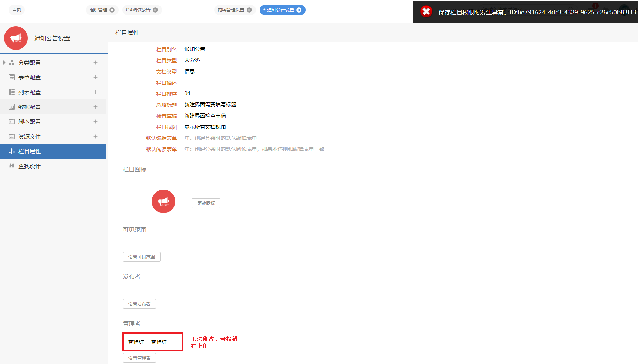Click the 默认阅读表单 label
The image size is (638, 364).
click(161, 149)
